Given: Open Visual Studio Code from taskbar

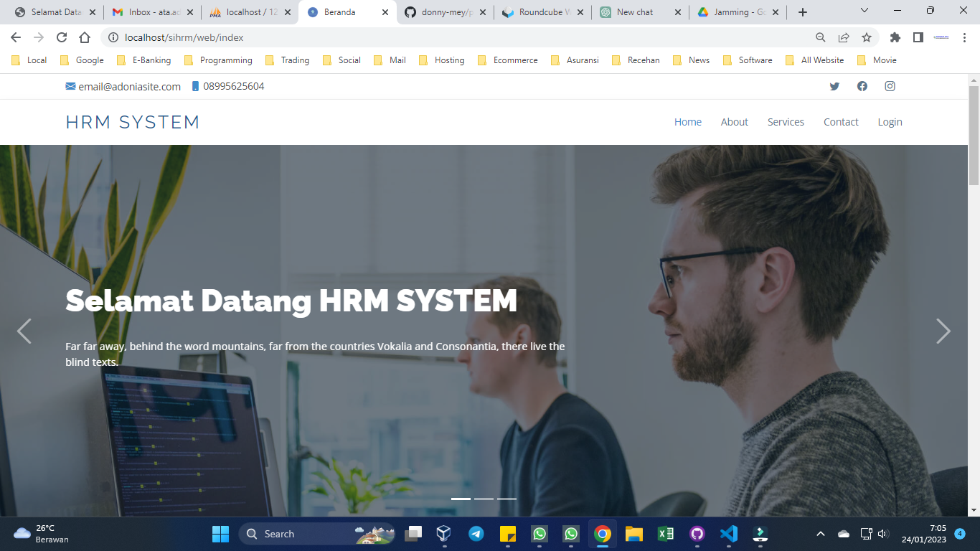Looking at the screenshot, I should 728,534.
